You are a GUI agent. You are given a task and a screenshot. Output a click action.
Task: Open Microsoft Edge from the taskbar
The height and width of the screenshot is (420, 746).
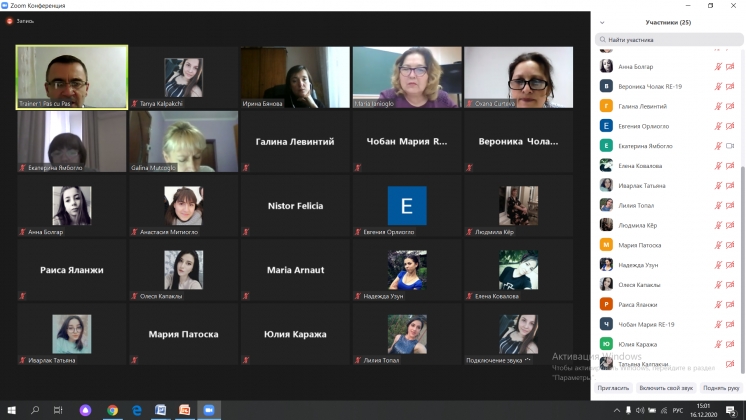(137, 410)
